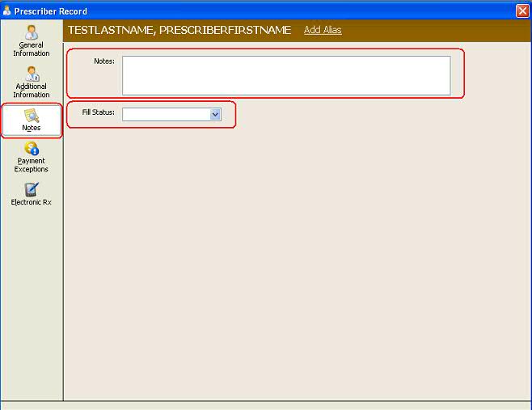Click the 'Fill Status:' field label

pos(99,112)
